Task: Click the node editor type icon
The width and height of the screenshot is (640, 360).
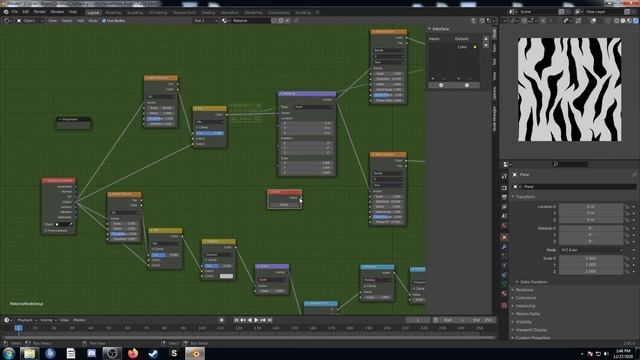Action: pyautogui.click(x=7, y=20)
